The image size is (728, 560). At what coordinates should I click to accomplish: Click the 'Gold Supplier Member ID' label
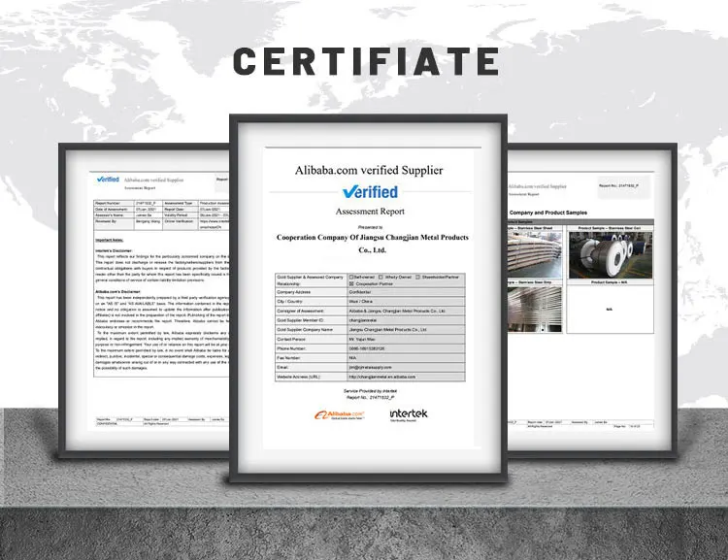pyautogui.click(x=300, y=320)
